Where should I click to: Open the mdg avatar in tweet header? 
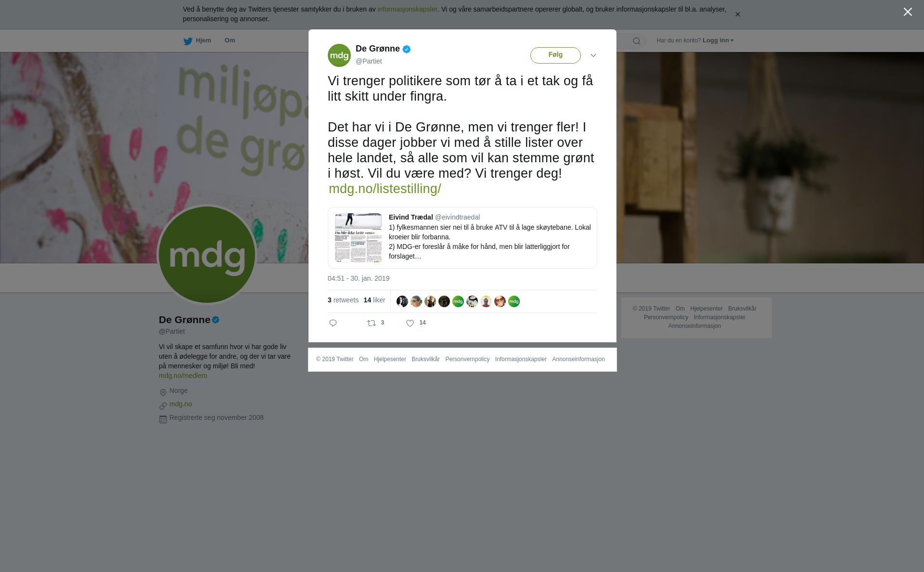tap(339, 55)
